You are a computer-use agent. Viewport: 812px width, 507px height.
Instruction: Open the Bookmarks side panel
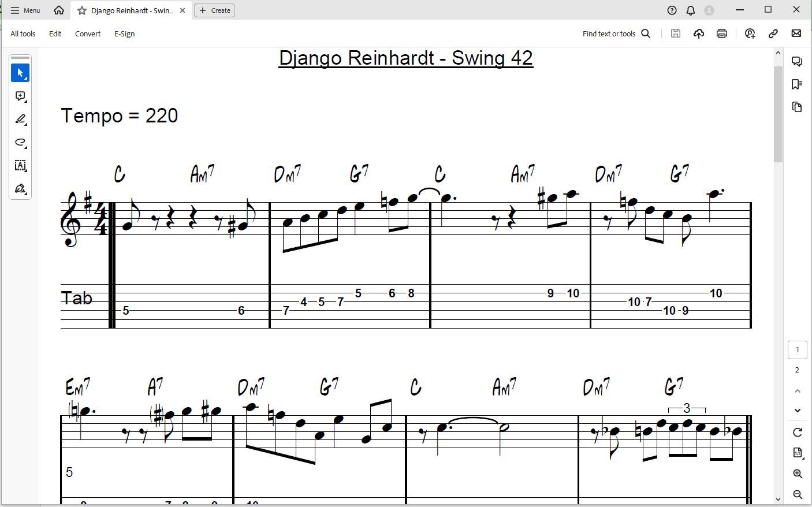pos(797,84)
